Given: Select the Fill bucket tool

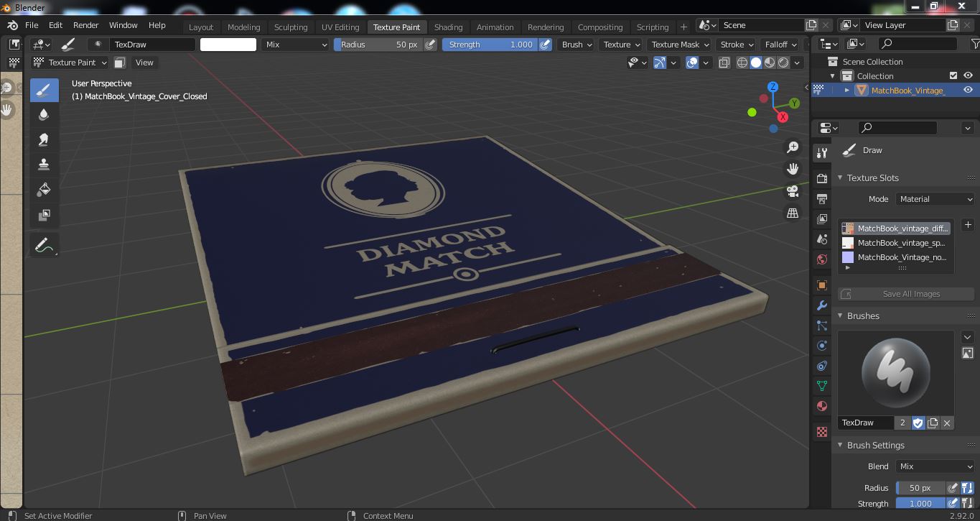Looking at the screenshot, I should pos(45,190).
